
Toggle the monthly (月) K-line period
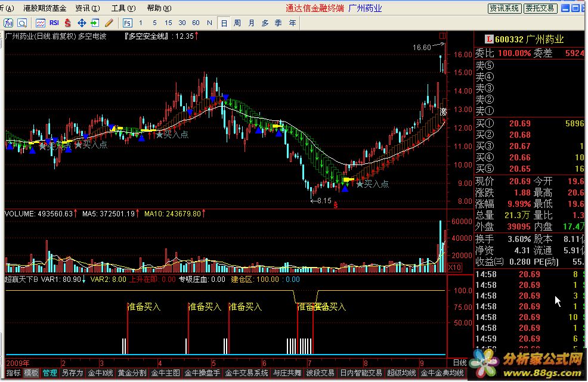(x=251, y=23)
